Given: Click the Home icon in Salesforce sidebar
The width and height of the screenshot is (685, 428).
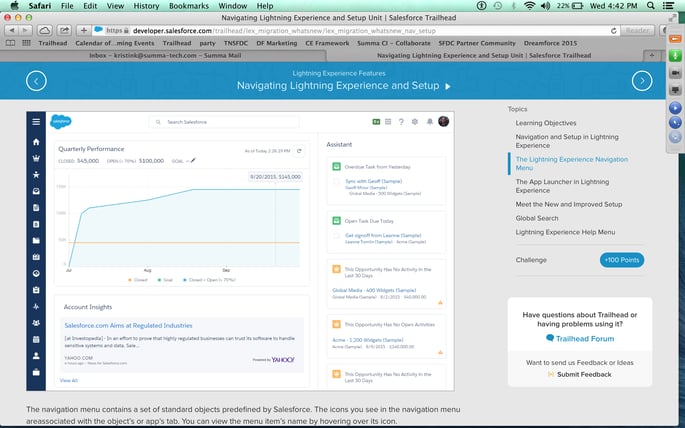Looking at the screenshot, I should pyautogui.click(x=36, y=142).
